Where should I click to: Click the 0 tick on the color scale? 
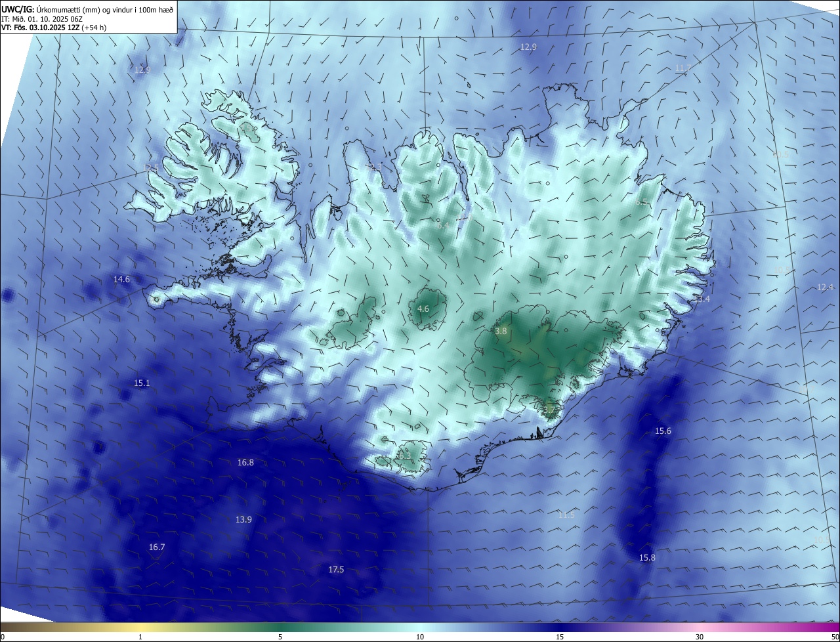point(3,637)
